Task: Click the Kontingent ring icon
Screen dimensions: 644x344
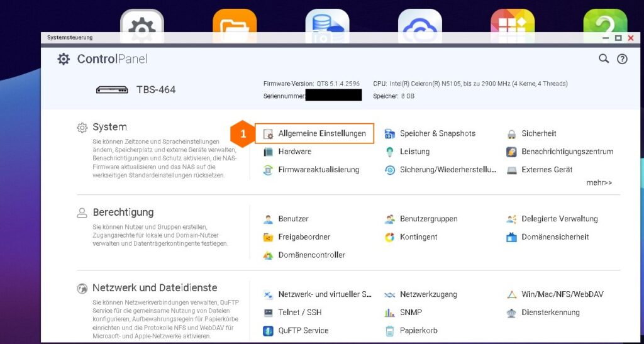Action: click(390, 237)
